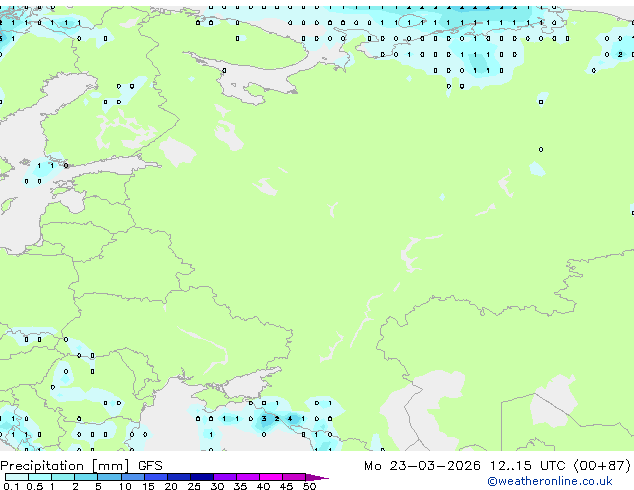Select the 5–10 mm legend color swatch
The image size is (634, 490).
pos(109,477)
